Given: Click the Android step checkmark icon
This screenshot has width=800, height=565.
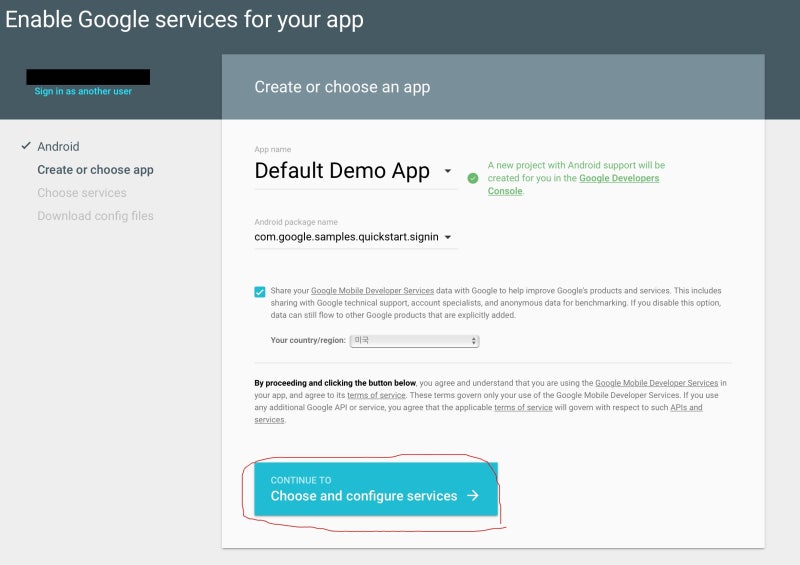Looking at the screenshot, I should pyautogui.click(x=26, y=146).
